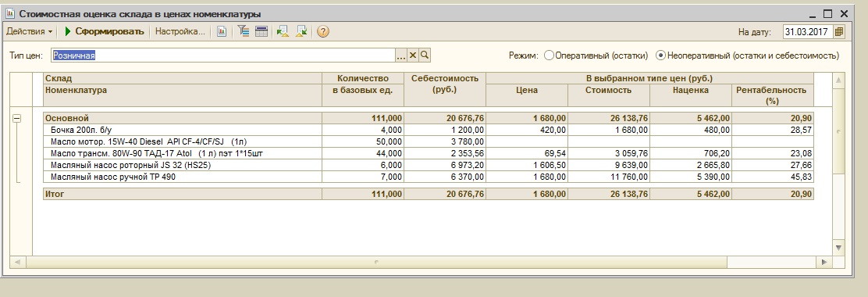Clear the Тип цен field with X
This screenshot has width=868, height=297.
point(413,55)
